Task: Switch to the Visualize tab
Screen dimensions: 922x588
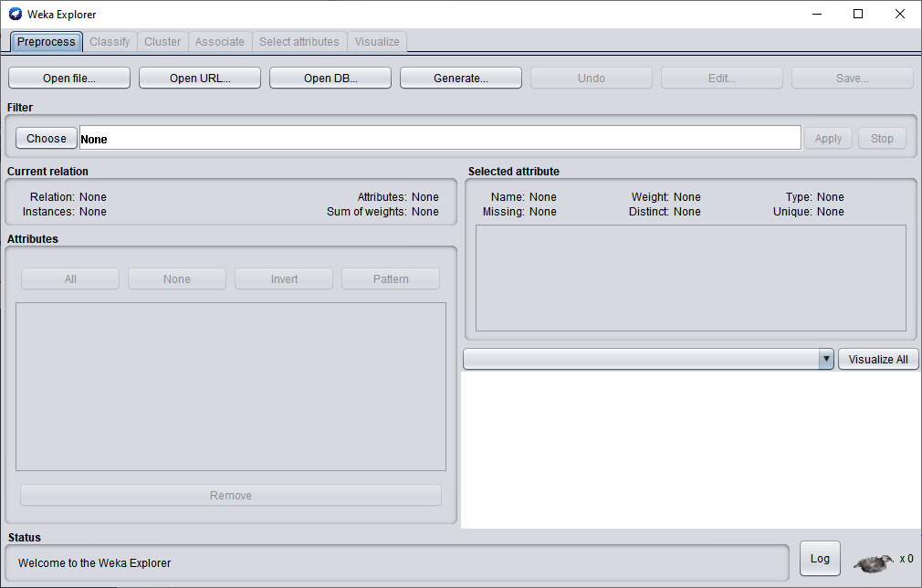Action: coord(377,42)
